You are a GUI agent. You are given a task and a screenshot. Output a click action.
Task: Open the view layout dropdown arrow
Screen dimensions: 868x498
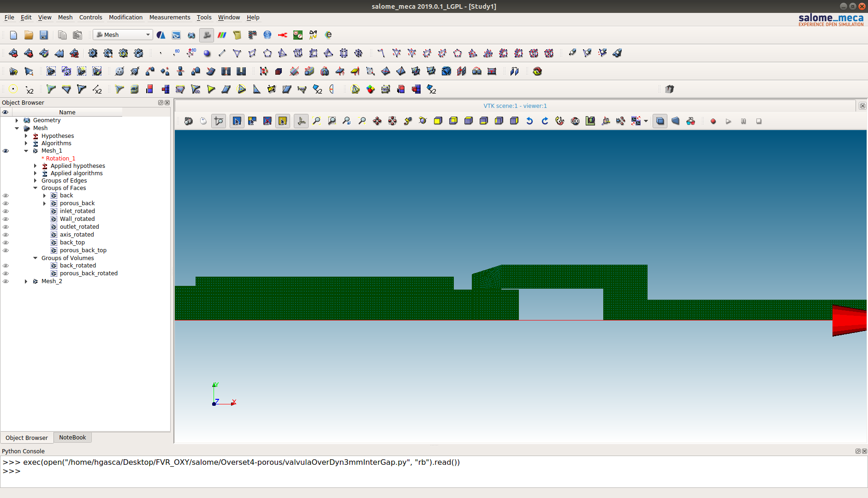pos(646,121)
